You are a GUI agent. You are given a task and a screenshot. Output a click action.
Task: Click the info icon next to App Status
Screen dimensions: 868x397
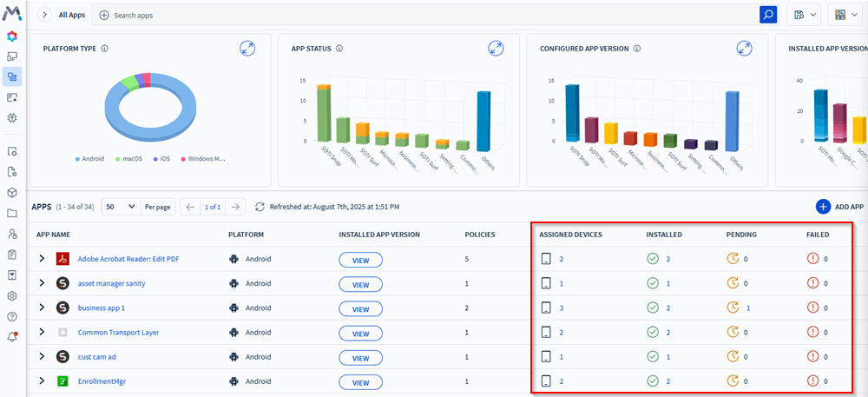click(x=339, y=49)
